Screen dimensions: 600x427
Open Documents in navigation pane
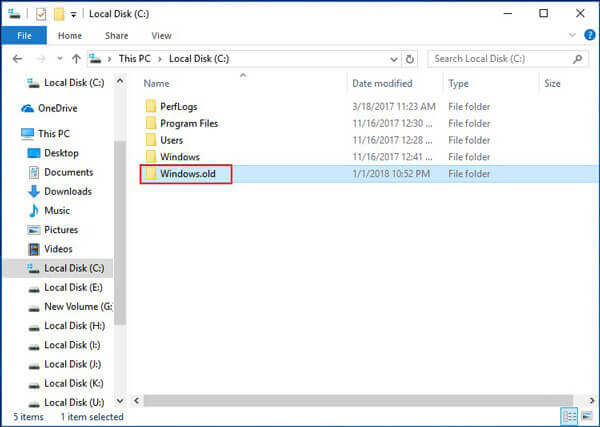69,172
